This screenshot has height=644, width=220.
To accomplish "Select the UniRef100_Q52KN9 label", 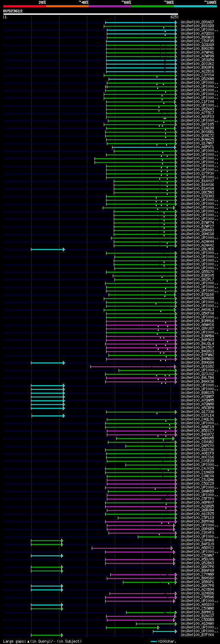I will coord(197,79).
